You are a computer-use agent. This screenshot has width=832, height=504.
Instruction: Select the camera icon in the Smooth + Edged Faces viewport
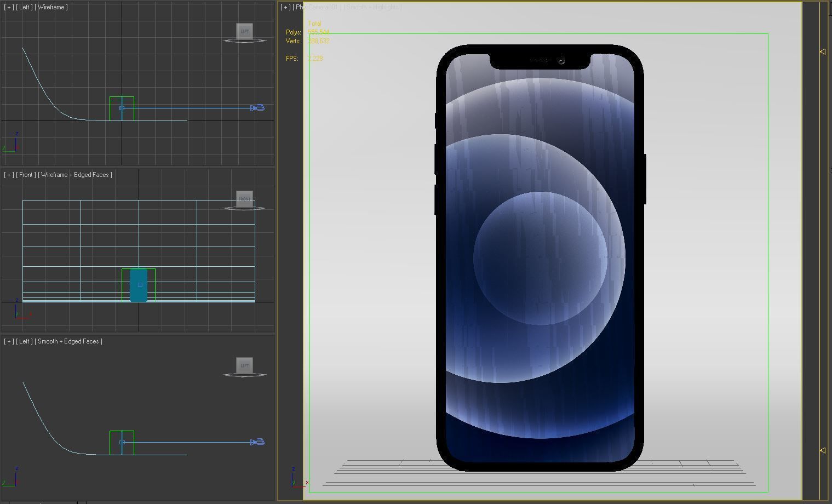tap(258, 442)
